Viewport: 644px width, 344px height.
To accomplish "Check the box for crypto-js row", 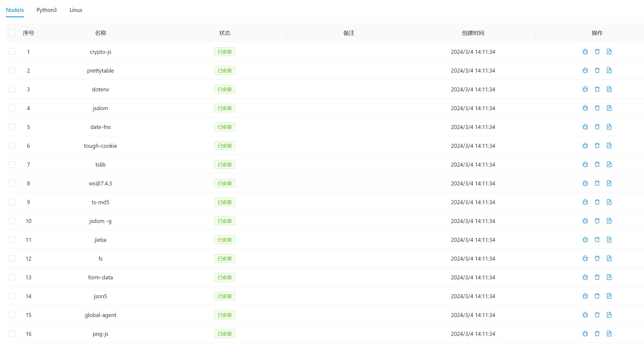I will (x=12, y=52).
